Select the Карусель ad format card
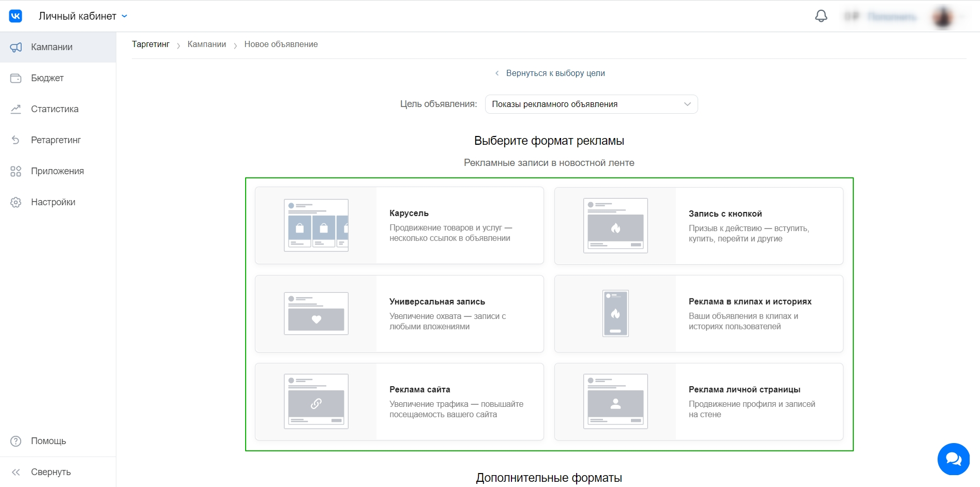 (399, 225)
